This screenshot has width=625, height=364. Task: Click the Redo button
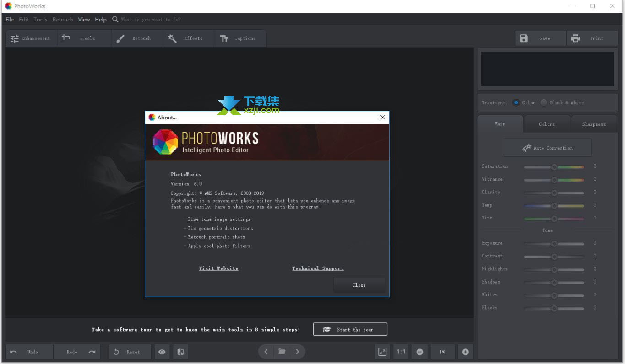pos(77,352)
